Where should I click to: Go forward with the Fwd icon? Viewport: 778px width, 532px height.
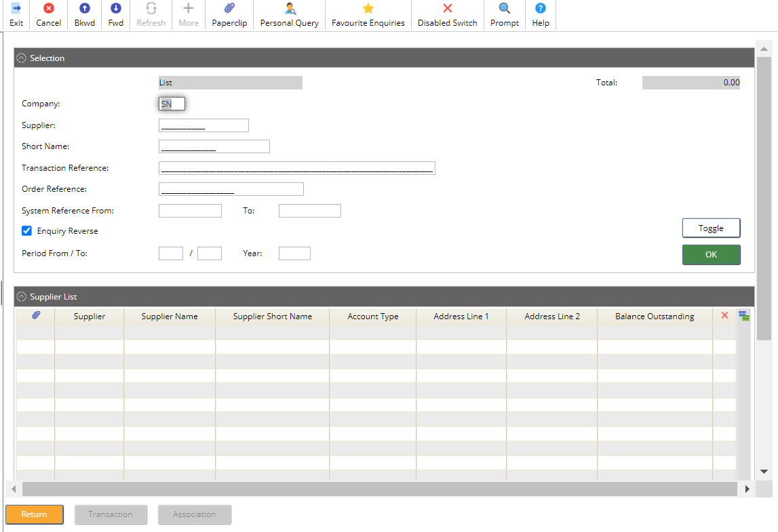(x=115, y=8)
